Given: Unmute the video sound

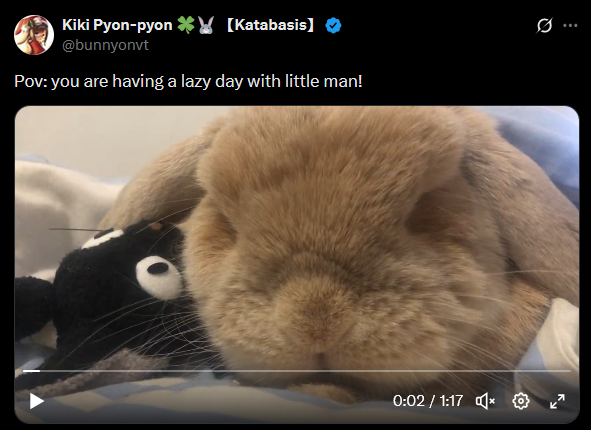Looking at the screenshot, I should pos(485,401).
